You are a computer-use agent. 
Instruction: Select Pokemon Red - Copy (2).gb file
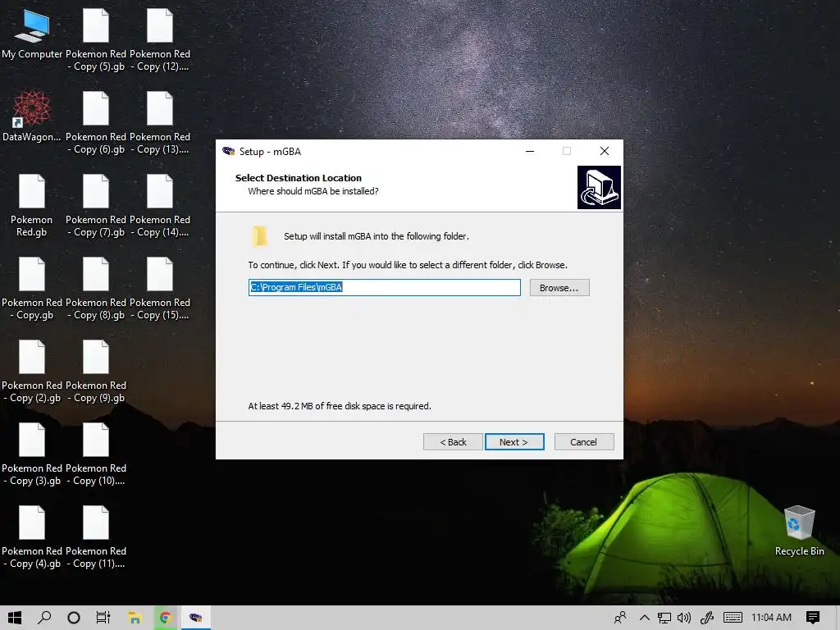(x=32, y=372)
